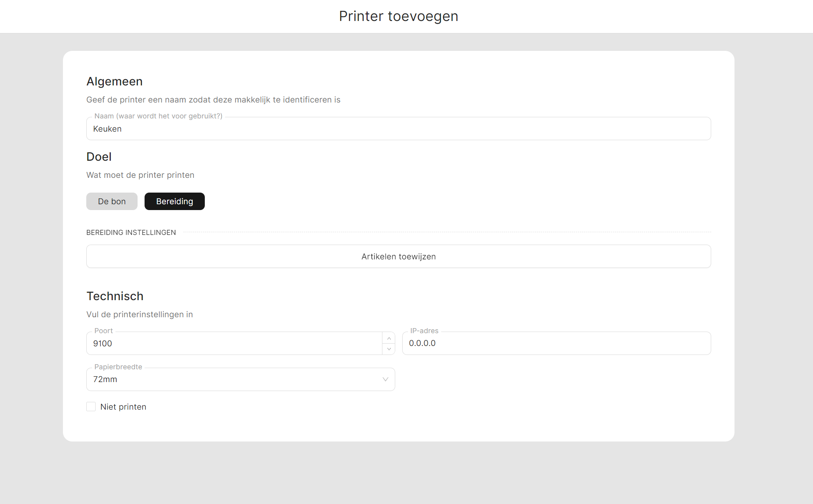This screenshot has width=813, height=504.
Task: Click the BEREIDING INSTELLINGEN divider label
Action: pyautogui.click(x=131, y=233)
